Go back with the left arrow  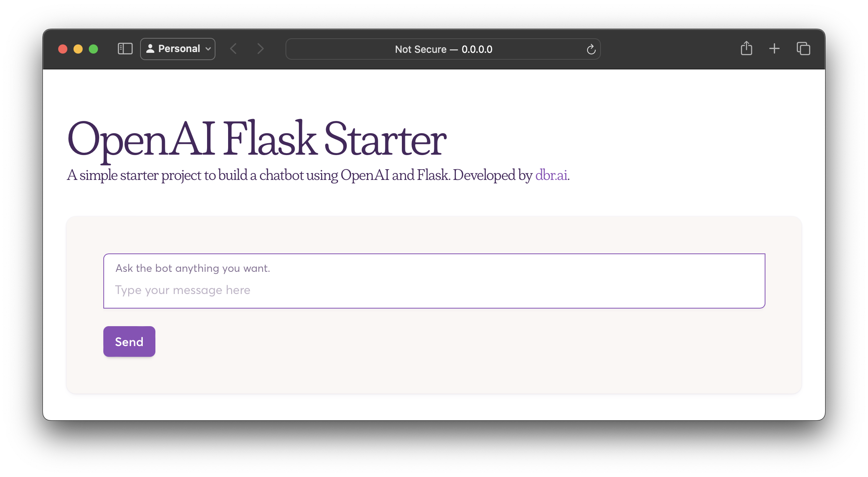233,49
